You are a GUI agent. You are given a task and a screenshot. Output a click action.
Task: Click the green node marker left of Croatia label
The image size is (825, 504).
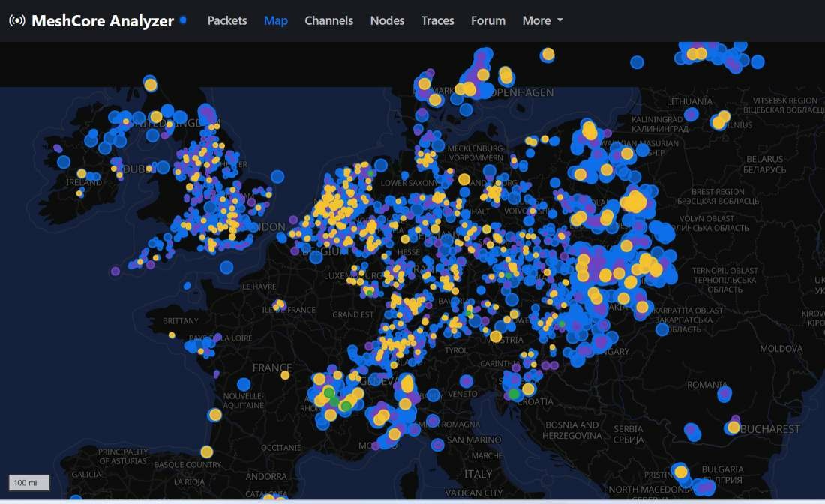tap(514, 394)
